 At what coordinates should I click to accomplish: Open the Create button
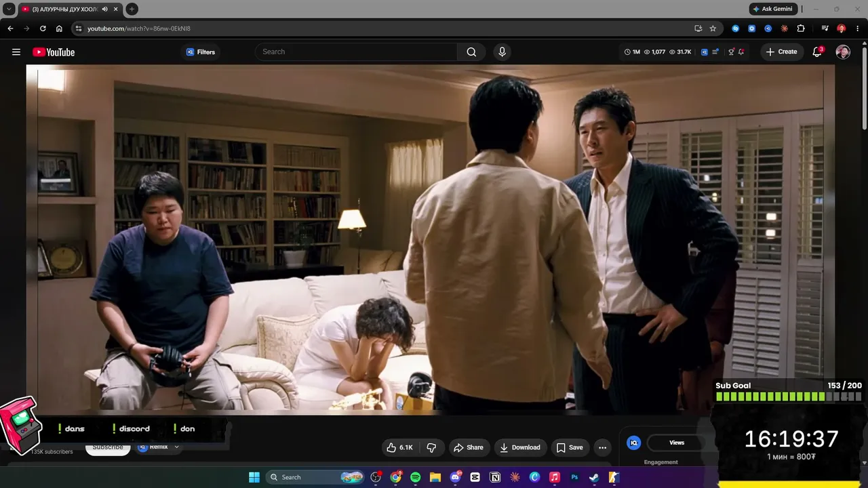[782, 52]
